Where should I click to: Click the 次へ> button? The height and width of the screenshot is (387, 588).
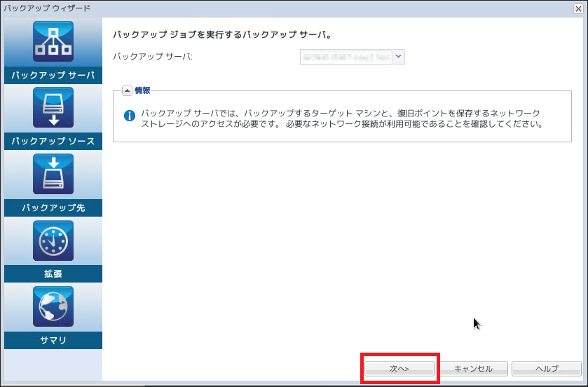point(399,369)
